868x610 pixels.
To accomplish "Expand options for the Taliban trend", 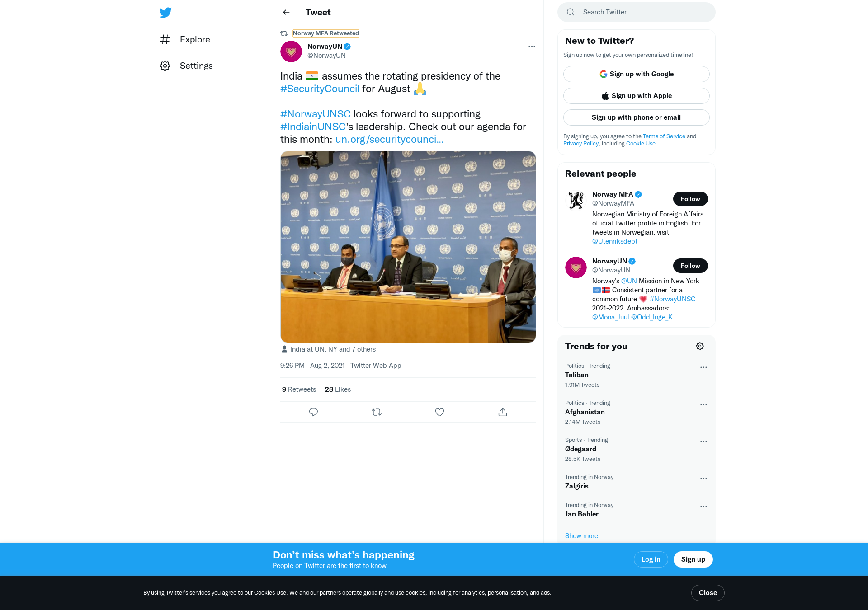I will (703, 367).
